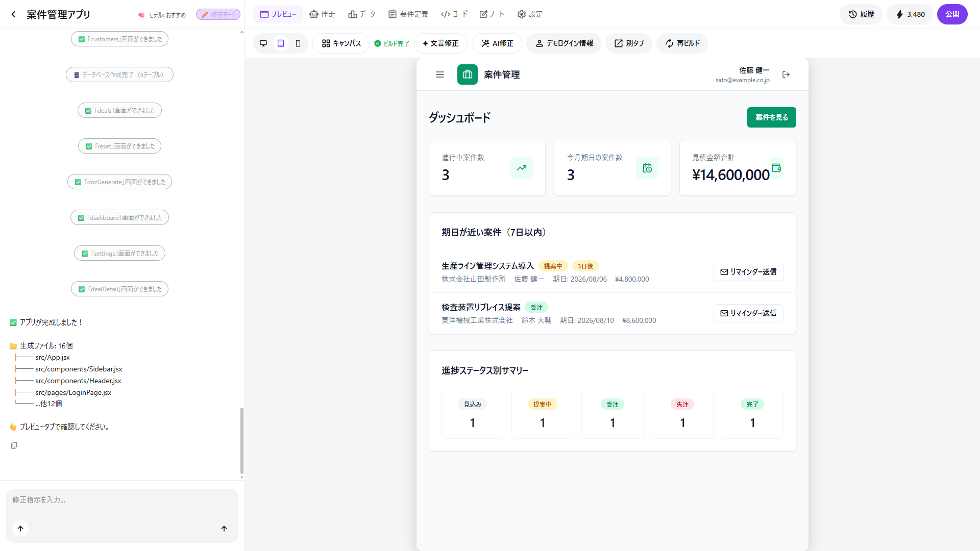
Task: Open the データ tab
Action: coord(362,14)
